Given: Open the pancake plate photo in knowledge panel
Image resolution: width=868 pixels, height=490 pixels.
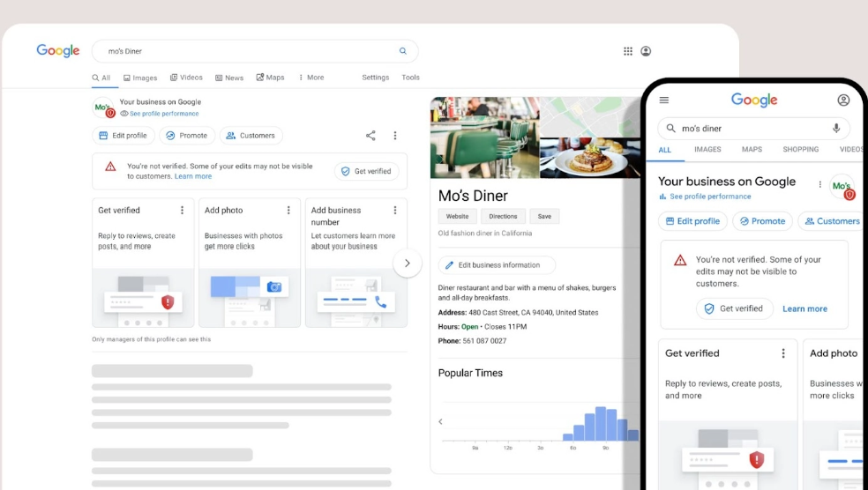Looking at the screenshot, I should 590,158.
